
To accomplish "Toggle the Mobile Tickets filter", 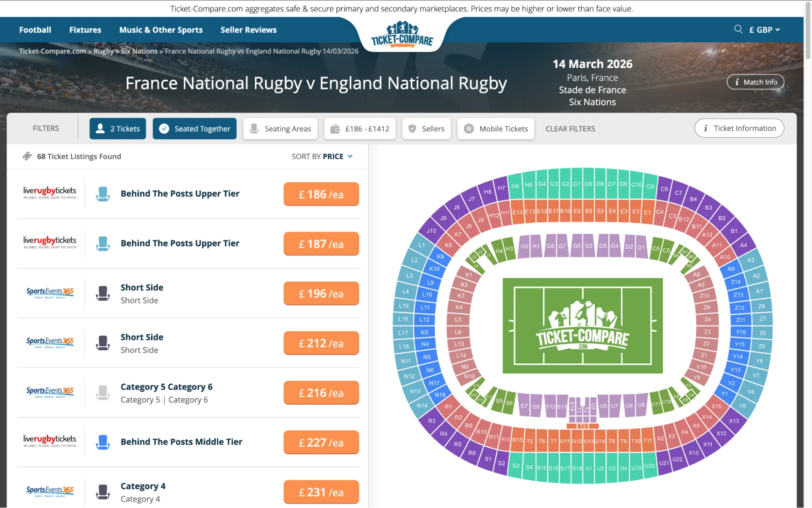I will pyautogui.click(x=495, y=128).
